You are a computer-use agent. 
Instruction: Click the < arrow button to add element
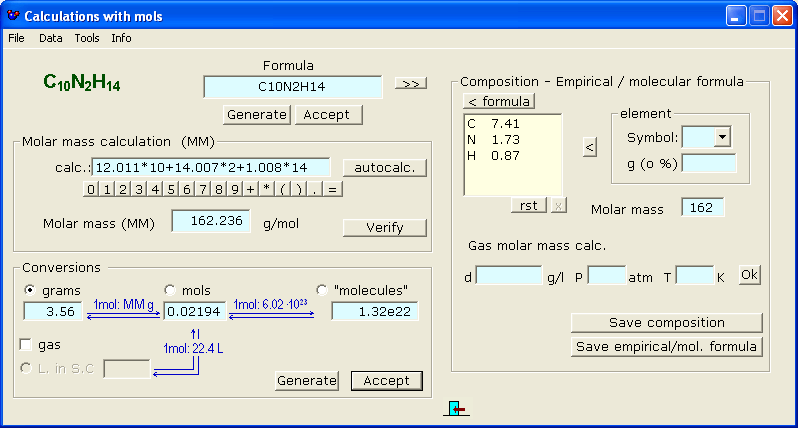[589, 147]
